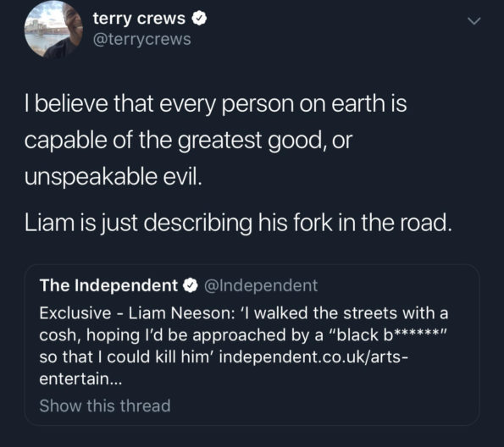This screenshot has width=504, height=447.
Task: Expand the tweet options chevron
Action: (474, 21)
